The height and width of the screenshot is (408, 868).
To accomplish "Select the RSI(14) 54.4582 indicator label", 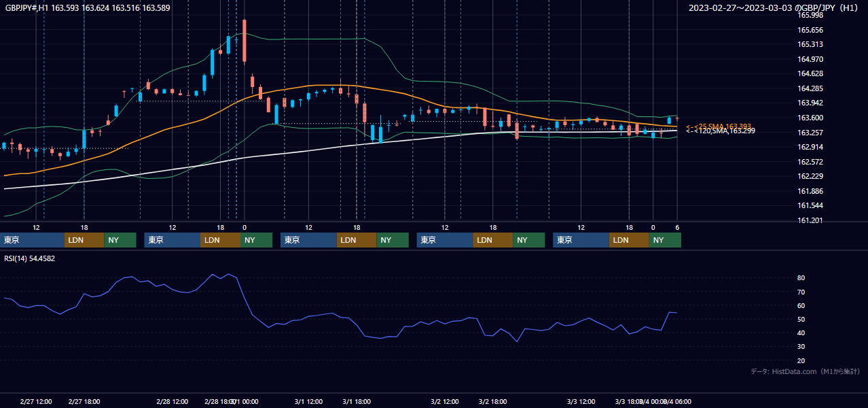I will (30, 258).
